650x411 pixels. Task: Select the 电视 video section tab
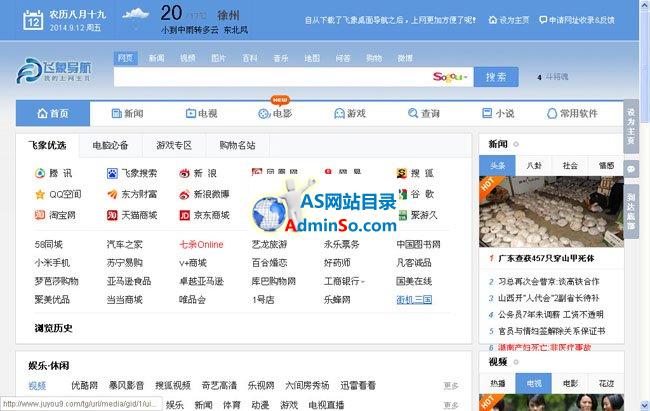(x=534, y=384)
